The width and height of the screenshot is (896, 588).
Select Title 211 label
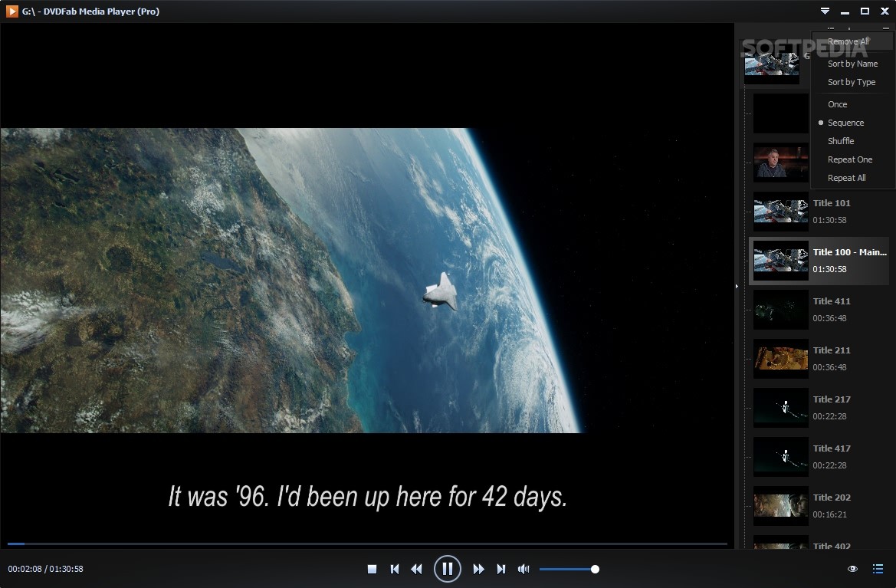coord(832,350)
